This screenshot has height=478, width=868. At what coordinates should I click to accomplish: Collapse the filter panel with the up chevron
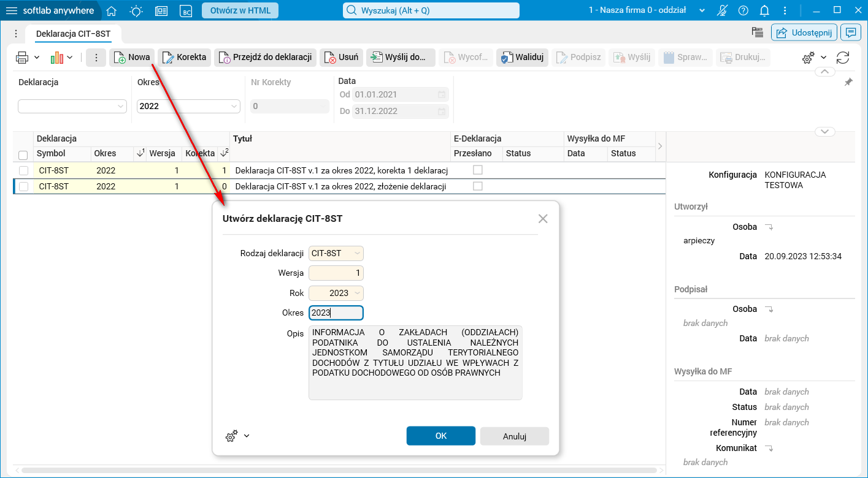click(824, 72)
